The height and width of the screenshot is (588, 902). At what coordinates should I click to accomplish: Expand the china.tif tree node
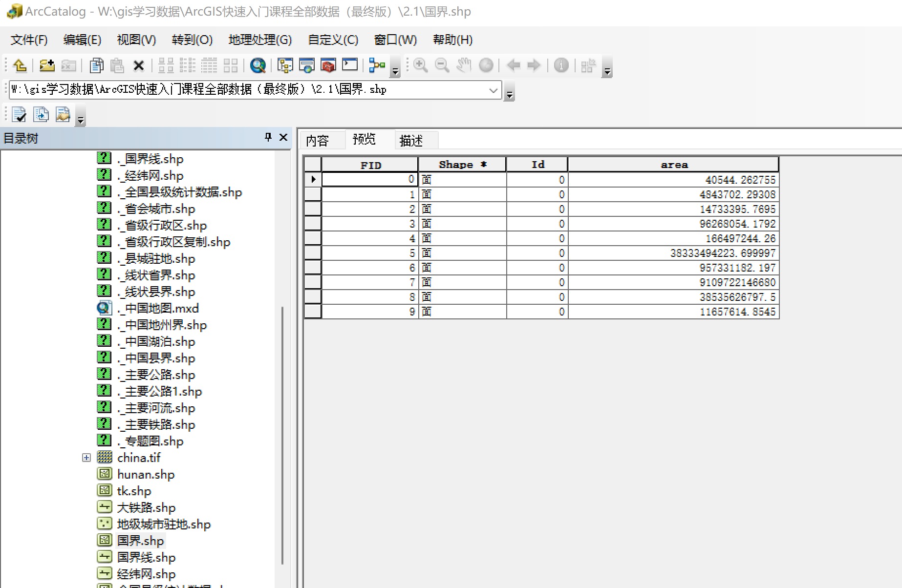tap(86, 458)
